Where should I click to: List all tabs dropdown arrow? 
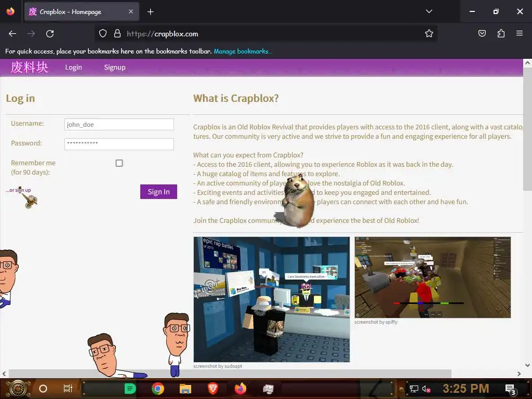[429, 11]
